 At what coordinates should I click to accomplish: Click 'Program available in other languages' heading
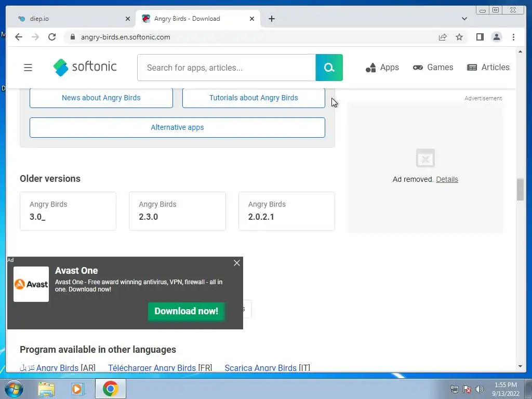tap(98, 350)
